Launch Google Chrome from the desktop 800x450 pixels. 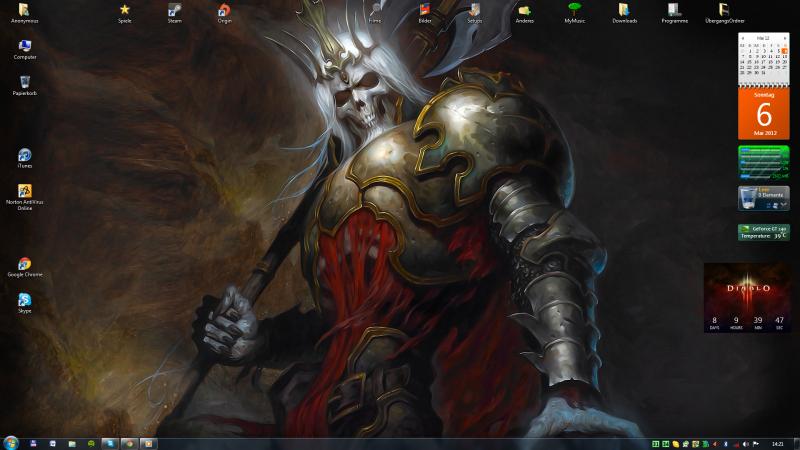[25, 265]
